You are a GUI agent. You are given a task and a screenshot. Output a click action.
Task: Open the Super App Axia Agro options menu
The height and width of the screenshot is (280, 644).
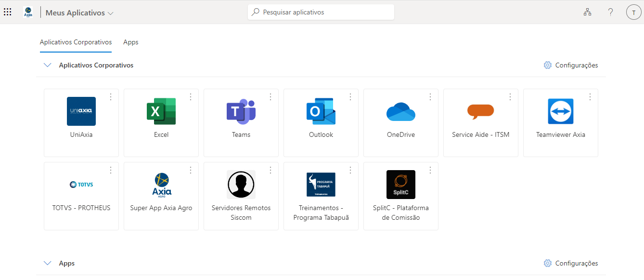[x=191, y=170]
